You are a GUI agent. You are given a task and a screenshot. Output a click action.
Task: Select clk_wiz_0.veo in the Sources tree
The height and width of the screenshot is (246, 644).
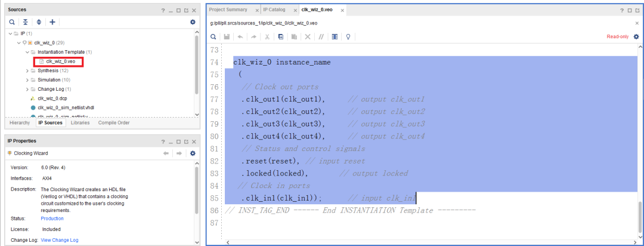click(60, 61)
